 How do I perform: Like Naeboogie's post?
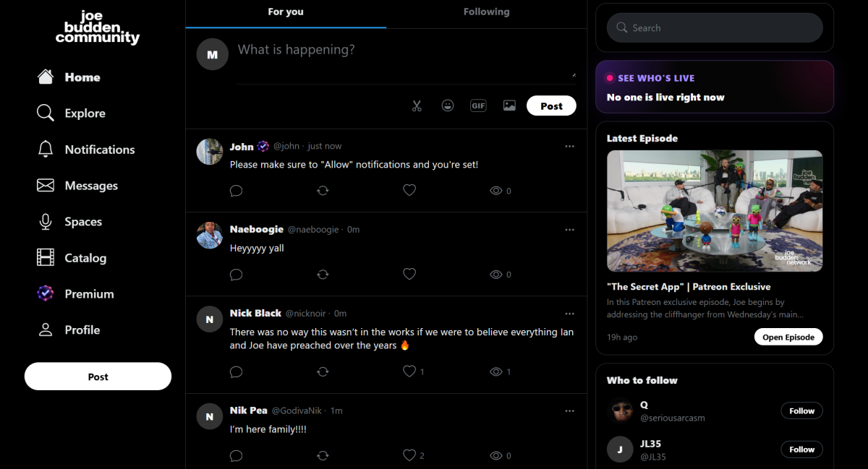coord(409,275)
